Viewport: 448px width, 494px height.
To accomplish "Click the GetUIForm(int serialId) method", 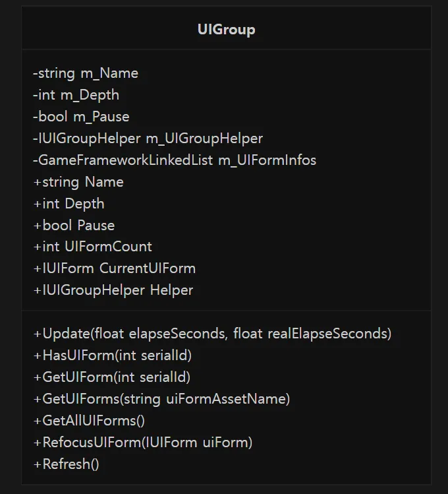I will [x=112, y=377].
